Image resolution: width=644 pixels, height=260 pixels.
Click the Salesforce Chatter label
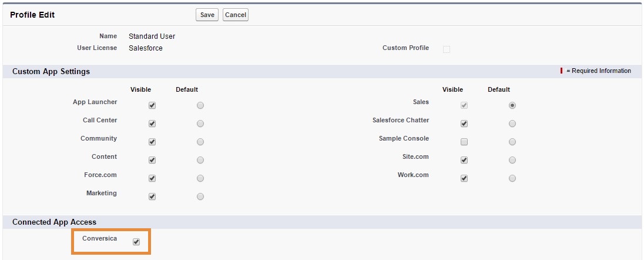click(401, 120)
